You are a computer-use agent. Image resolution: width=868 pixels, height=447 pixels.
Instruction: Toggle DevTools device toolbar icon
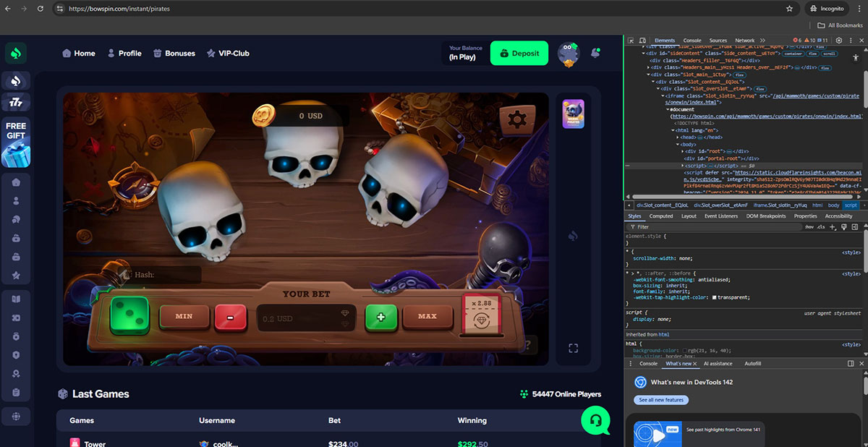tap(643, 41)
